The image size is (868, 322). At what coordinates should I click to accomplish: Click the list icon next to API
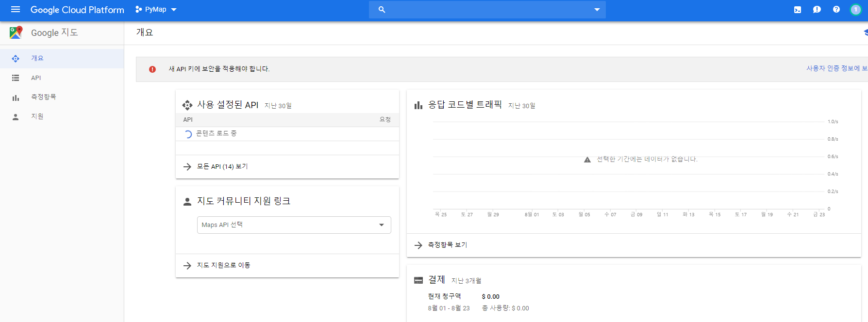pyautogui.click(x=16, y=78)
